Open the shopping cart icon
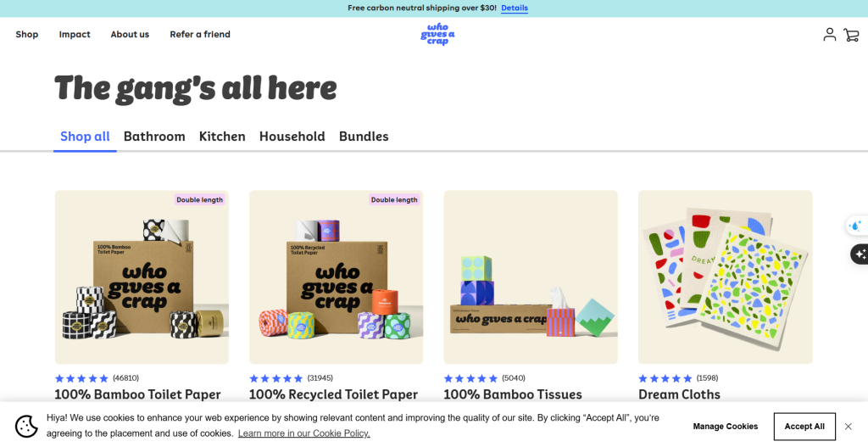The width and height of the screenshot is (868, 447). pos(851,35)
